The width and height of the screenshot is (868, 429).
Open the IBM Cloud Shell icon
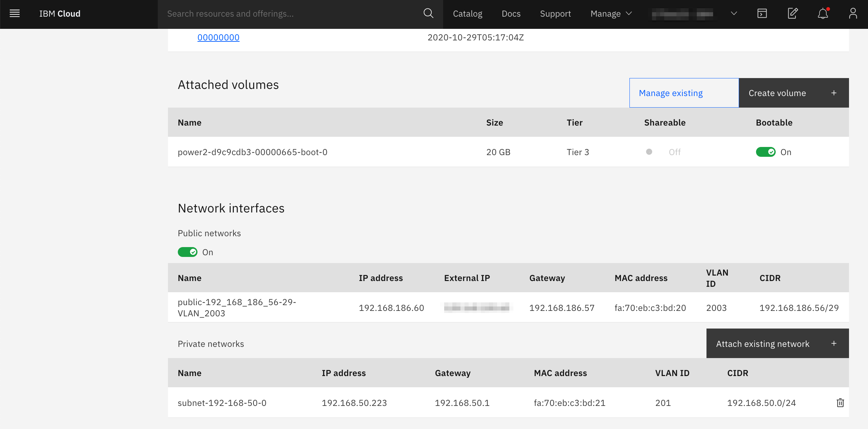click(x=762, y=14)
